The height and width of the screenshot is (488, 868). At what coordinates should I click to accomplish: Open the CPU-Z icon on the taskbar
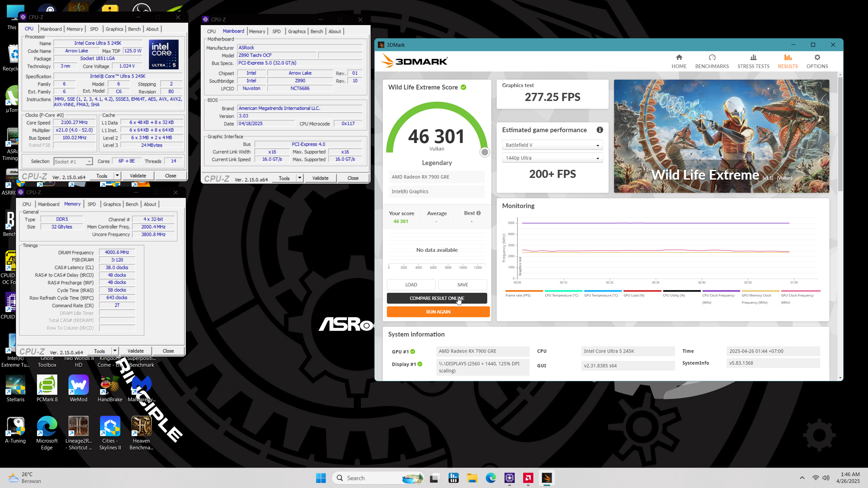click(x=509, y=478)
